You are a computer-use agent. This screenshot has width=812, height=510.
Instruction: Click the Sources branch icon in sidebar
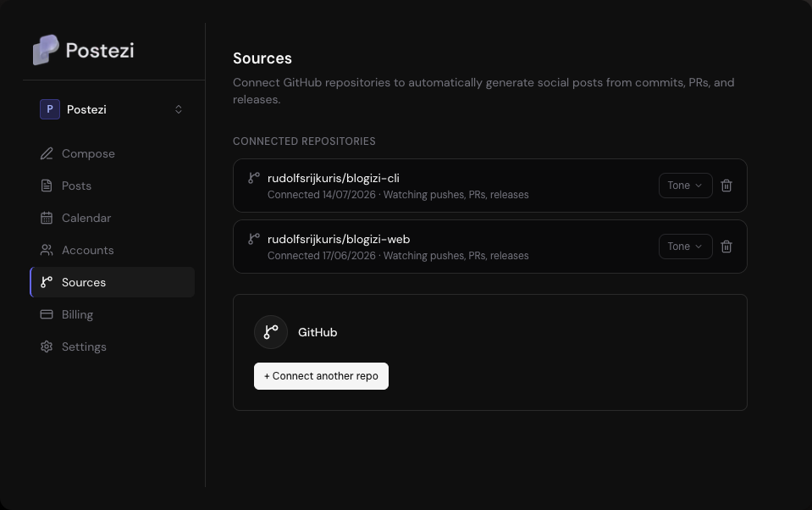[x=47, y=282]
